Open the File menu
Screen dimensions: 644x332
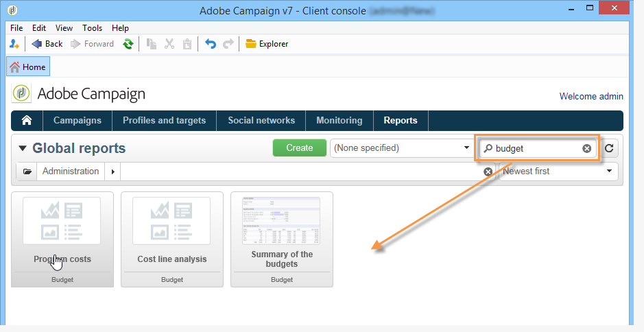16,28
